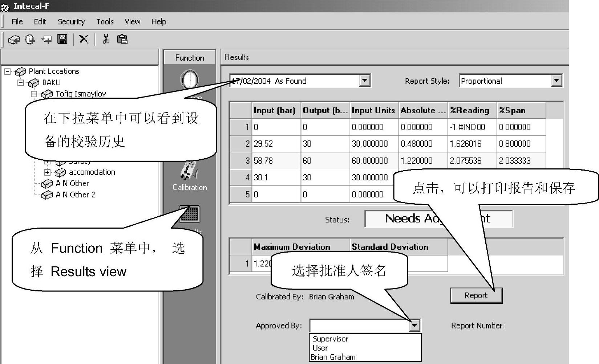
Task: Select the Plant Locations cube icon
Action: (x=20, y=71)
